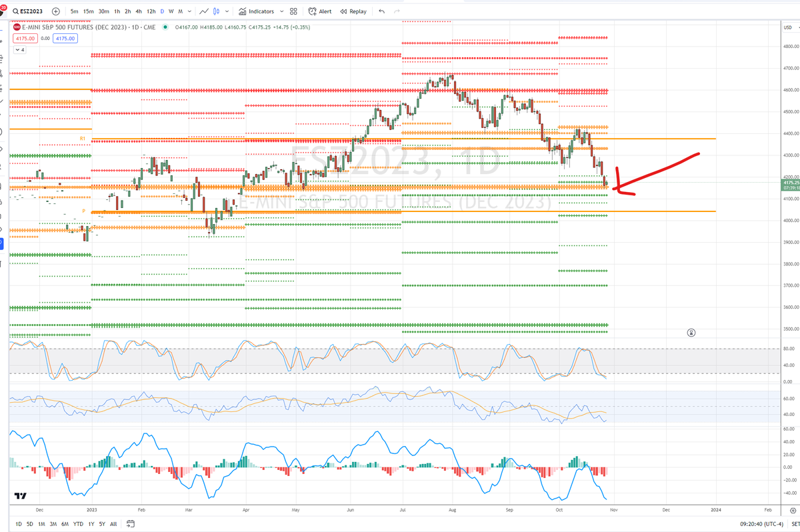Select the daily D interval
This screenshot has width=800, height=532.
click(162, 11)
